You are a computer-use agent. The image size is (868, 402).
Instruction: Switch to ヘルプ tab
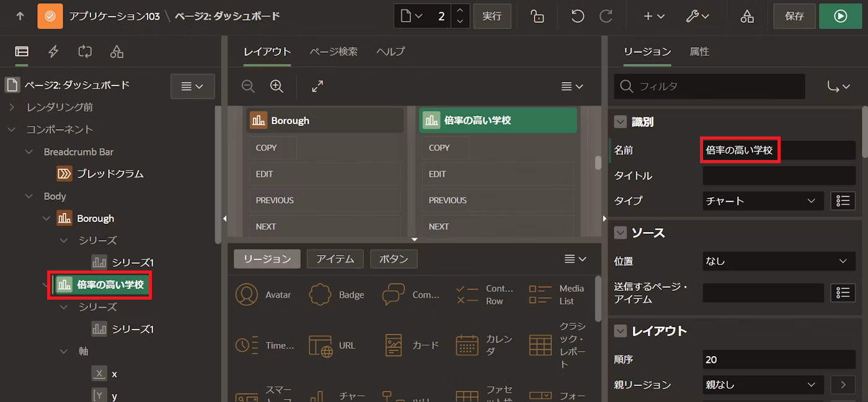coord(391,51)
